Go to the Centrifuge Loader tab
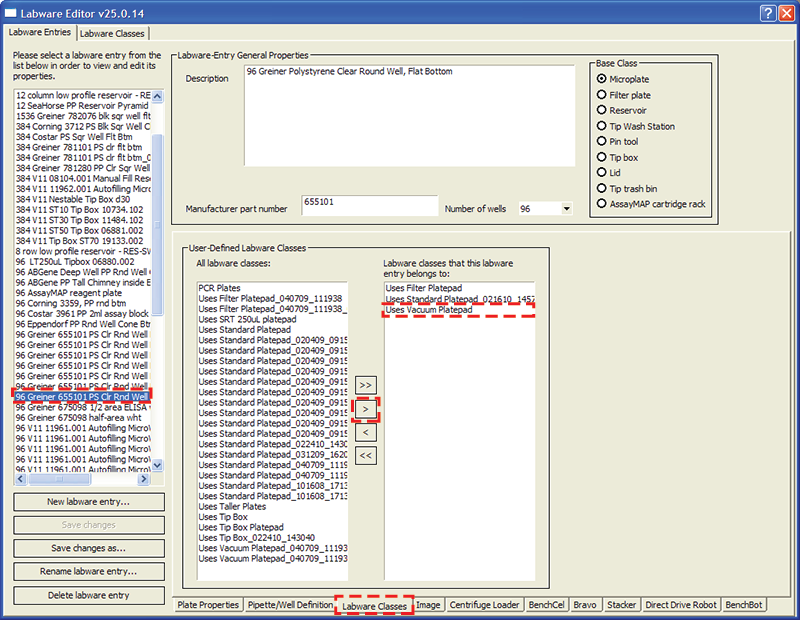800x620 pixels. click(x=484, y=605)
